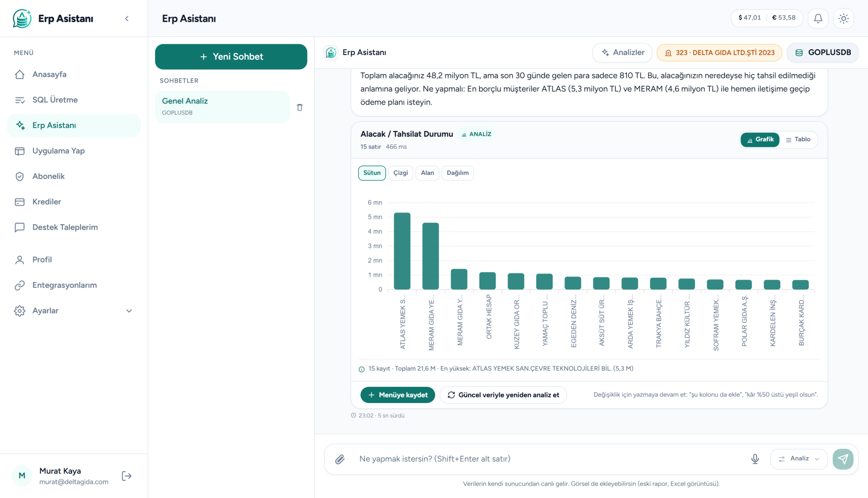
Task: Select the Çizgi chart type
Action: [x=400, y=173]
